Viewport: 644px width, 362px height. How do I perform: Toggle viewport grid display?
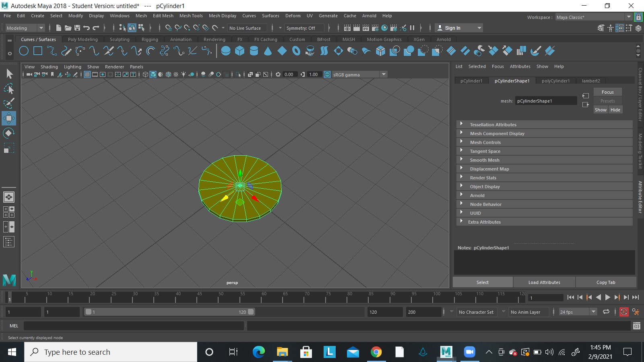tap(87, 74)
